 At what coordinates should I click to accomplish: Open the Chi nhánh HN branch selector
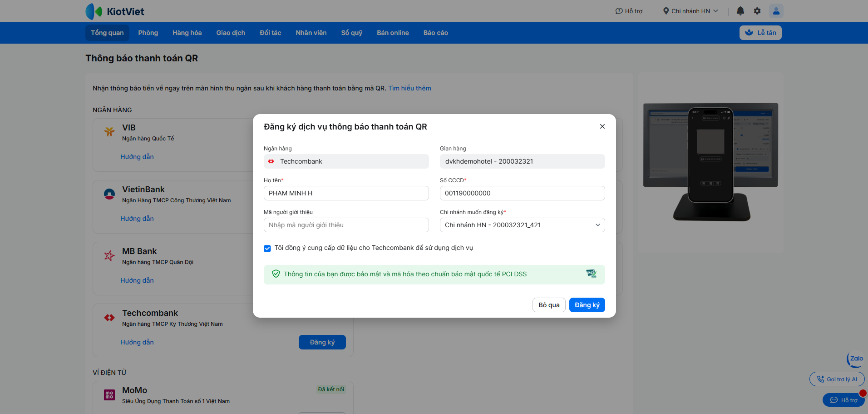point(690,11)
